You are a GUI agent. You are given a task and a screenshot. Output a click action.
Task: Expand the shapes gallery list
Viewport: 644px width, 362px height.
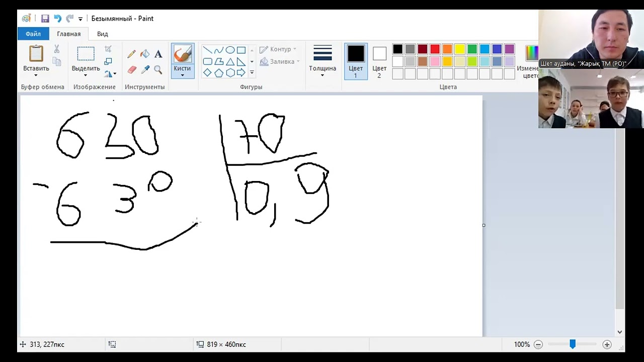pos(252,73)
